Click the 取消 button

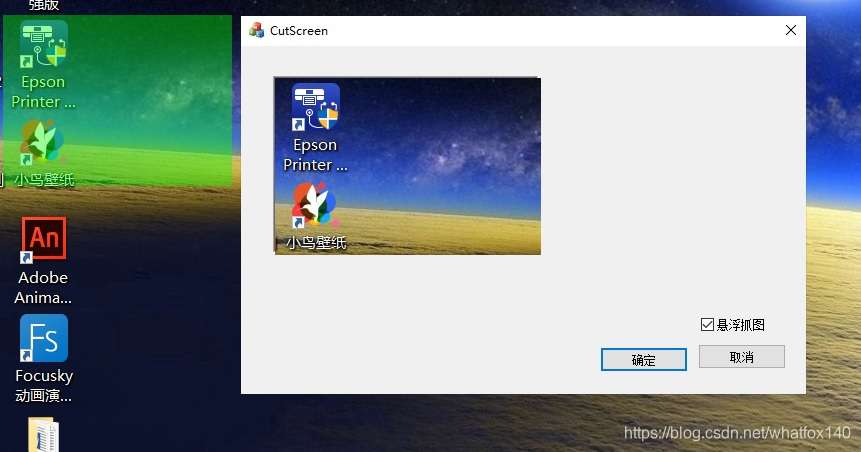tap(741, 357)
